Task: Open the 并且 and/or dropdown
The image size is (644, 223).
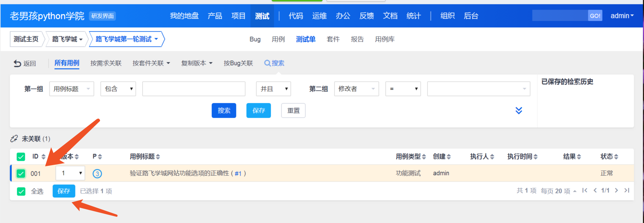Action: click(x=274, y=89)
